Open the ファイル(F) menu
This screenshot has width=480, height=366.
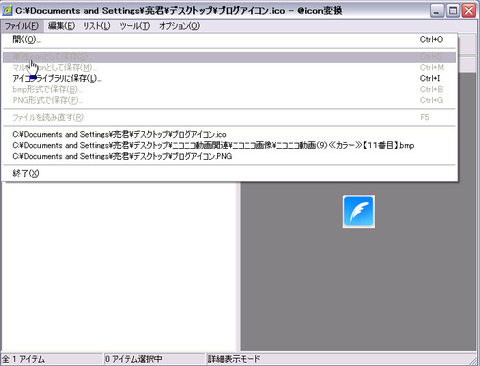[22, 26]
